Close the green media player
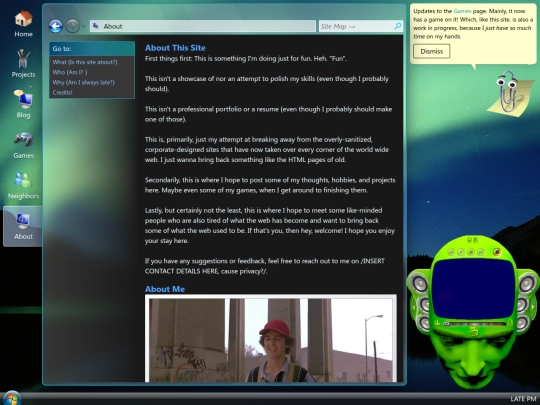Screen dimensions: 540x405 click(476, 240)
